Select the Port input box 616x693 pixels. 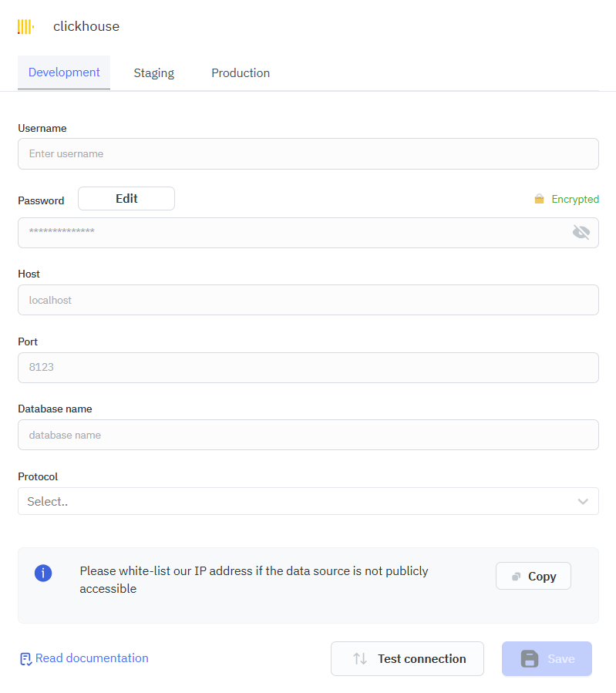[308, 367]
